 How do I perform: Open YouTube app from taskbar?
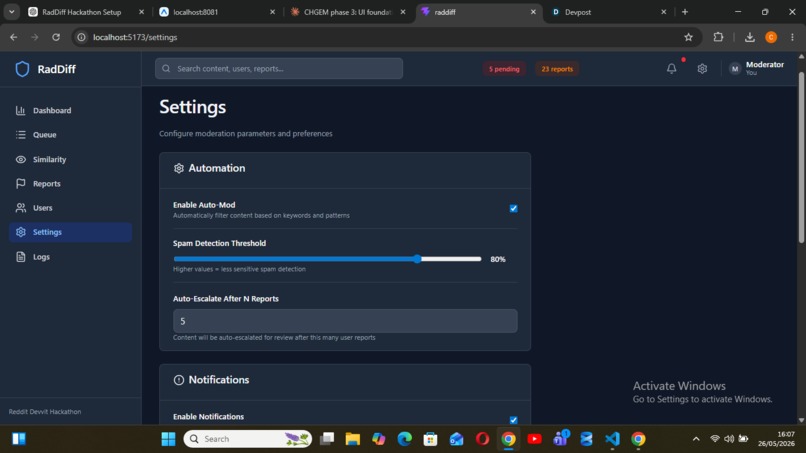(534, 439)
